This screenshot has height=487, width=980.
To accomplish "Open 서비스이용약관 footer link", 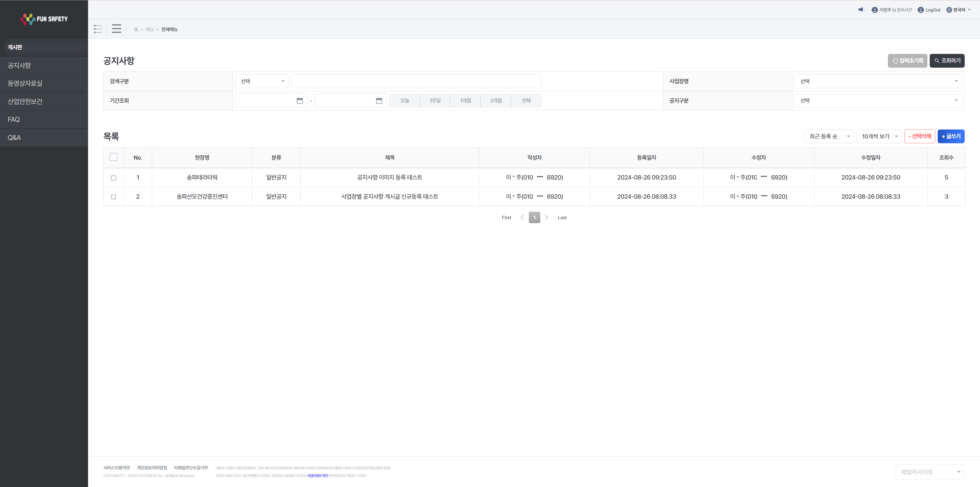I will pos(116,468).
